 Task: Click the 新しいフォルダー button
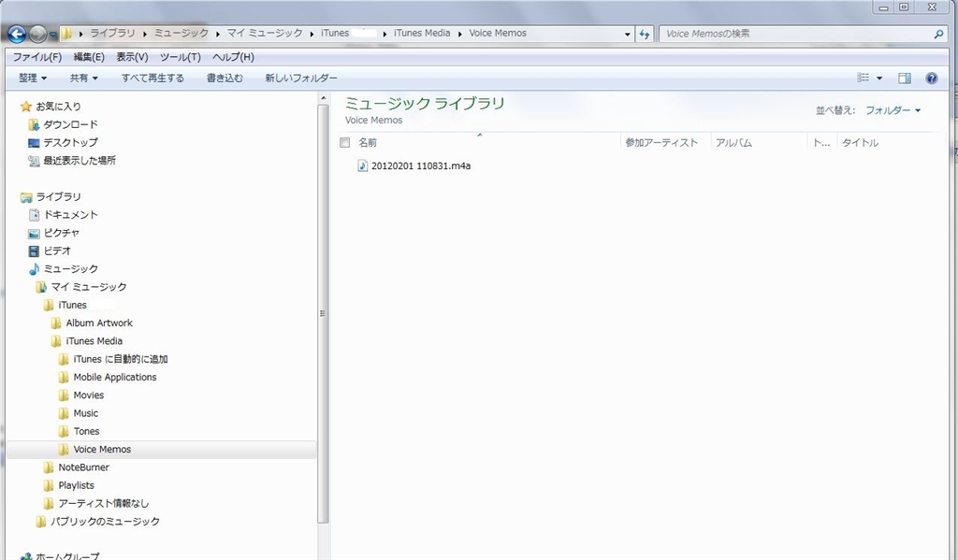[x=300, y=79]
